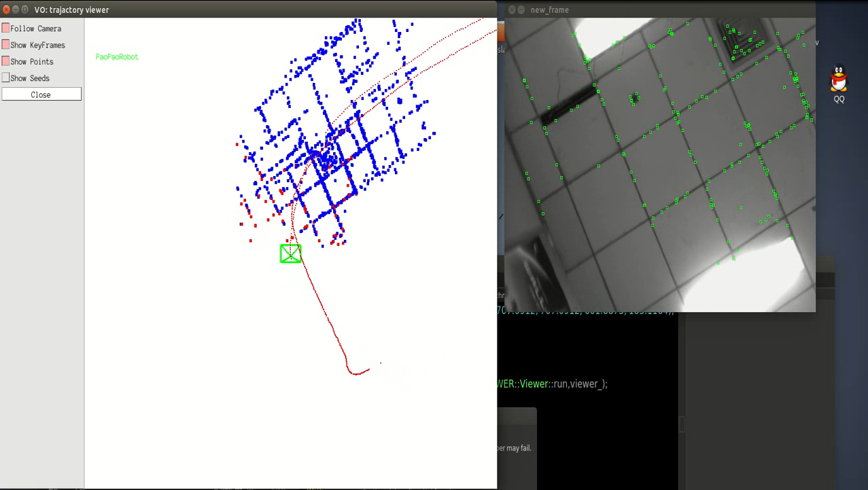Viewport: 868px width, 490px height.
Task: Click the new_frame camera image view
Action: (659, 164)
